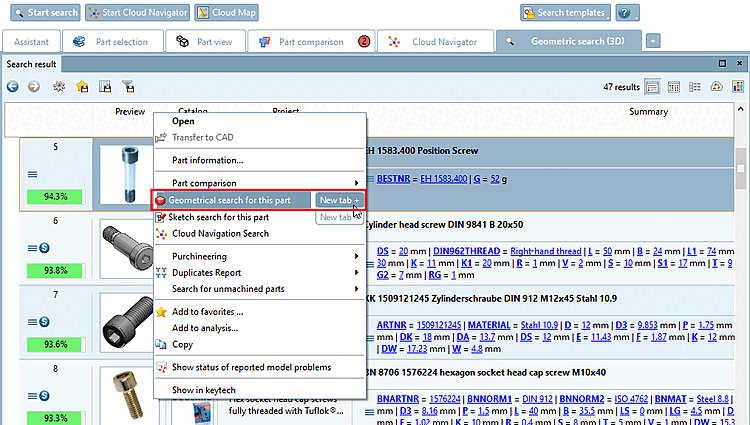
Task: Open the Part view tab
Action: pos(205,42)
